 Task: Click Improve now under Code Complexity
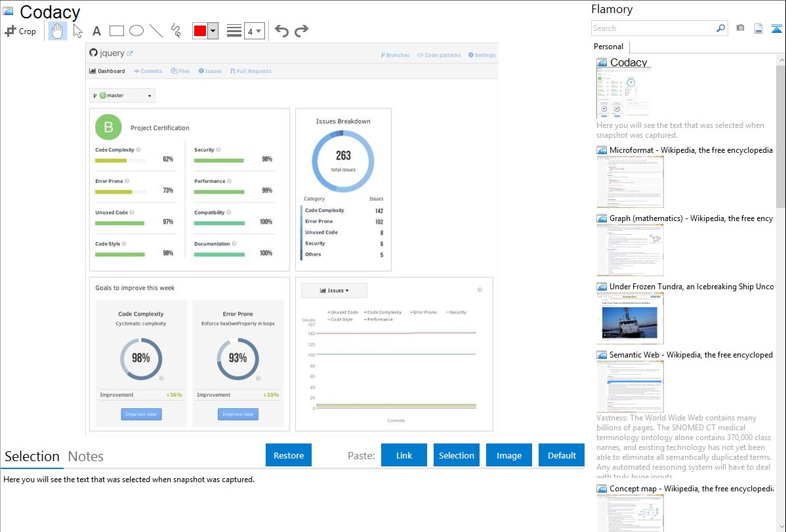pos(141,414)
